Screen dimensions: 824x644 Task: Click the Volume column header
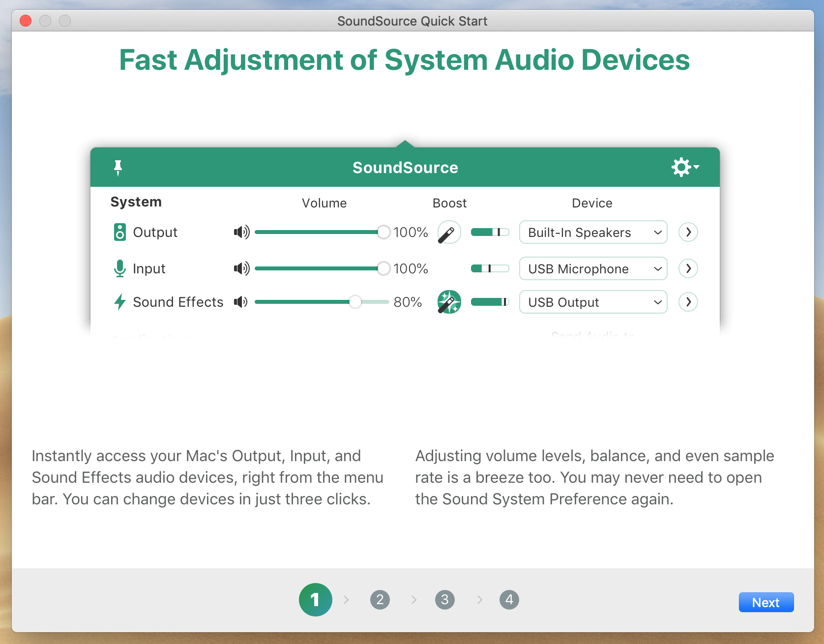pyautogui.click(x=324, y=203)
